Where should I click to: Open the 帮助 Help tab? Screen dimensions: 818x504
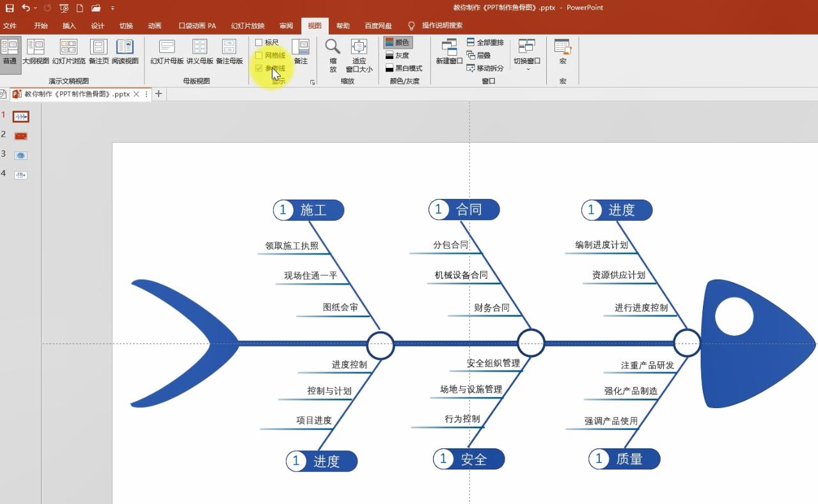point(343,26)
